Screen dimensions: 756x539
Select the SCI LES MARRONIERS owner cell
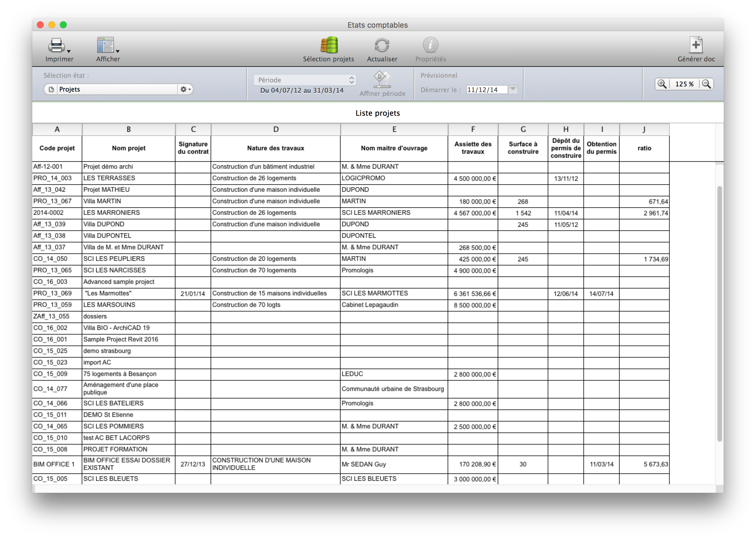point(394,213)
